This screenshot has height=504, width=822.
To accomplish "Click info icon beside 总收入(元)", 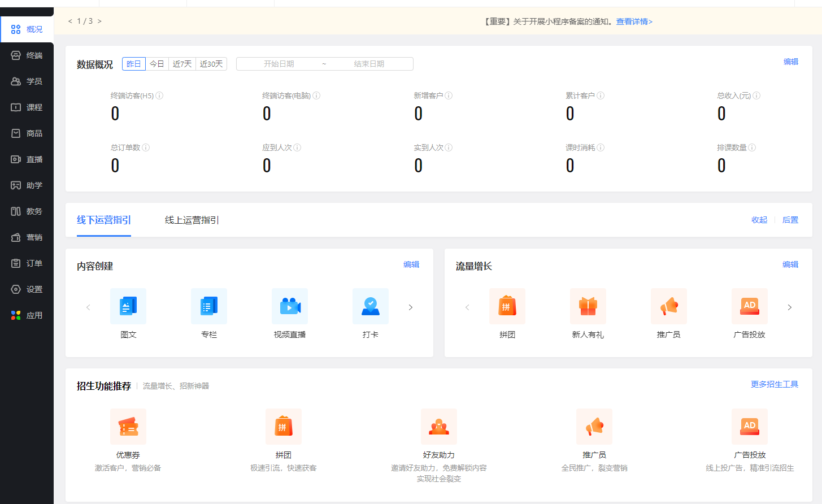I will [x=756, y=95].
